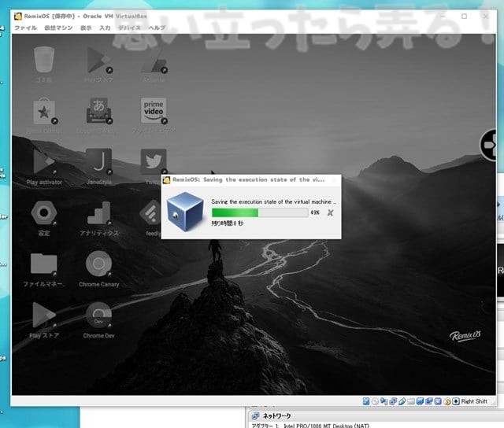The height and width of the screenshot is (428, 504).
Task: Launch the JaneStyle app icon
Action: point(99,162)
